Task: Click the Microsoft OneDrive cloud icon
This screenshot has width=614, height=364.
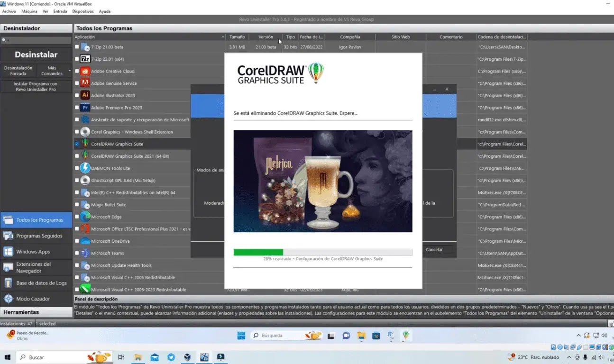Action: click(85, 241)
